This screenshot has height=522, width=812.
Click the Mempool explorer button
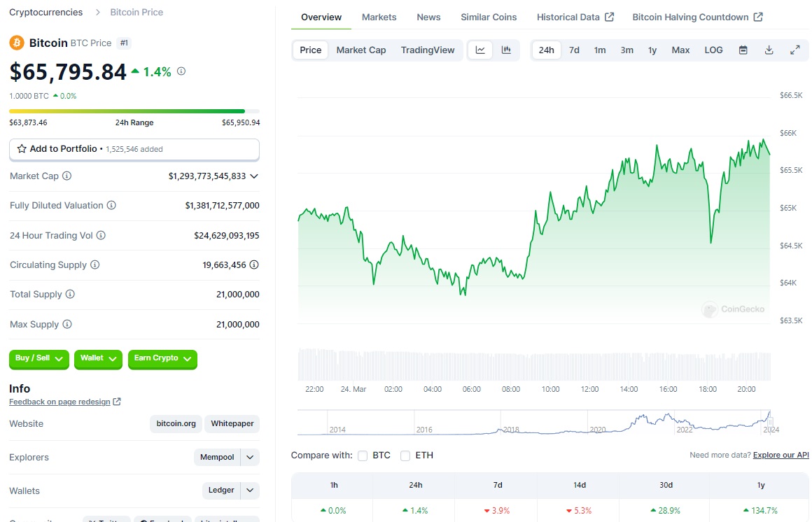217,457
